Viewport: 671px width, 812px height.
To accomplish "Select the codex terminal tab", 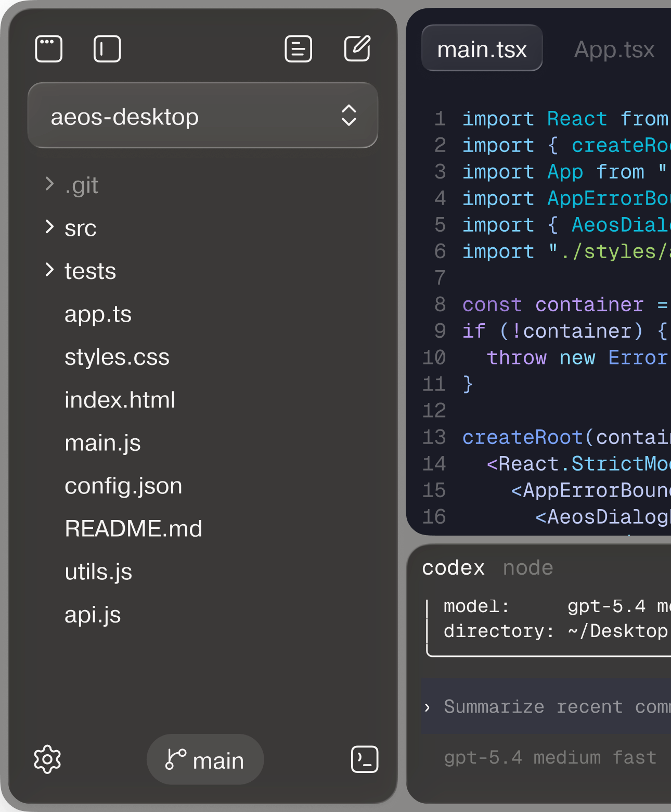I will click(453, 567).
